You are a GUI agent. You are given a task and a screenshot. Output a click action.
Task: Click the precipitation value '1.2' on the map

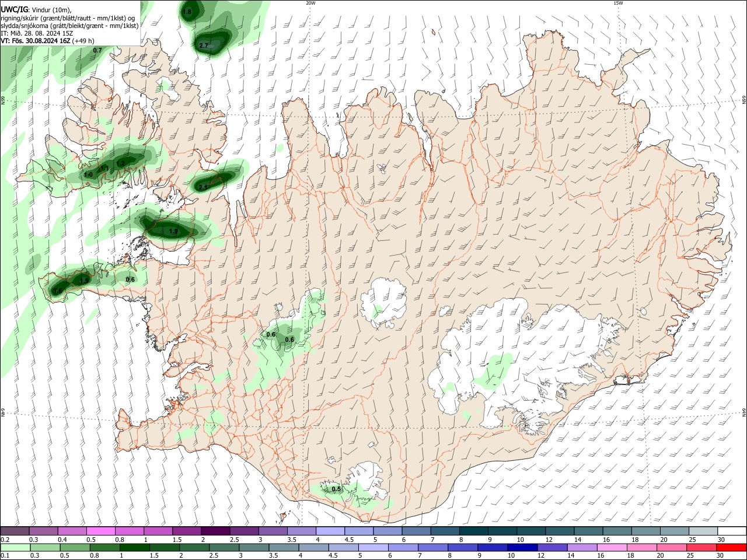coord(121,163)
